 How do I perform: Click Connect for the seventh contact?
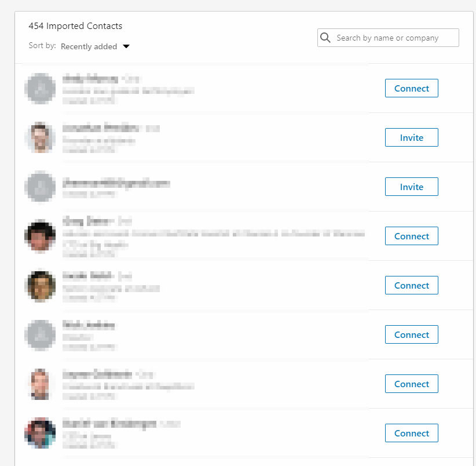(x=411, y=384)
